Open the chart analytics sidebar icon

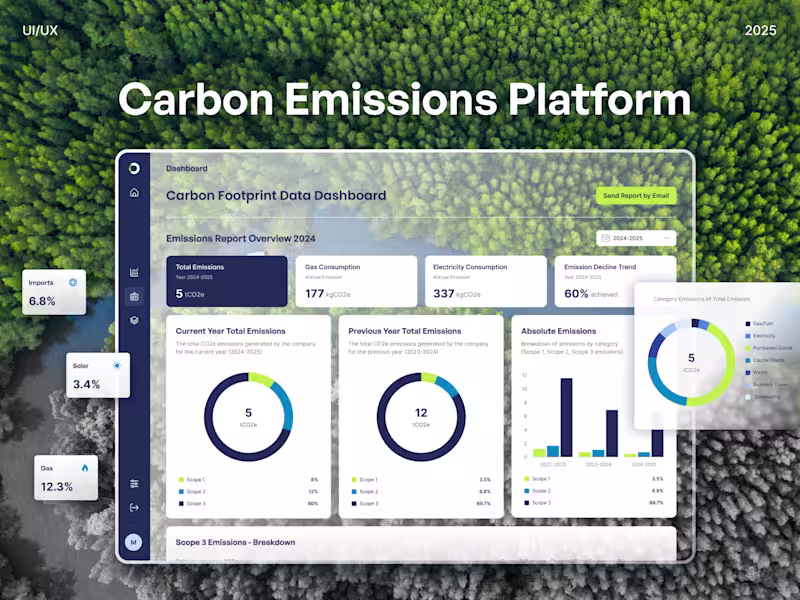(x=134, y=272)
